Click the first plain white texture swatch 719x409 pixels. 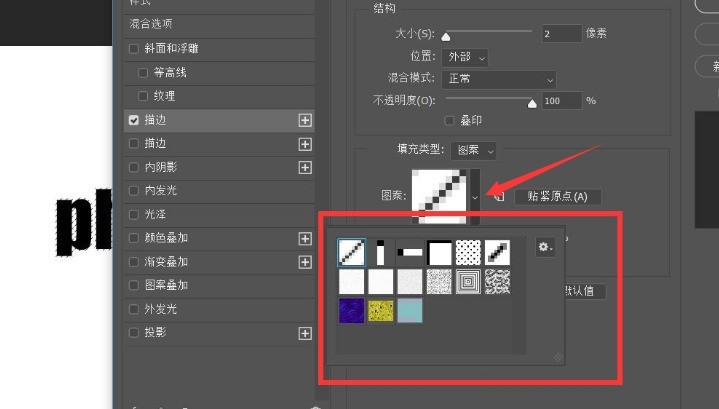(x=352, y=281)
